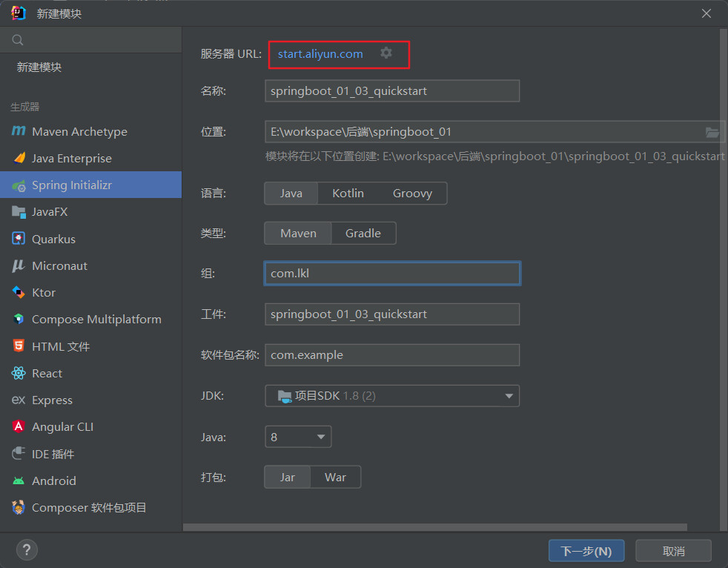The height and width of the screenshot is (568, 728).
Task: Select Kotlin language option
Action: coord(348,194)
